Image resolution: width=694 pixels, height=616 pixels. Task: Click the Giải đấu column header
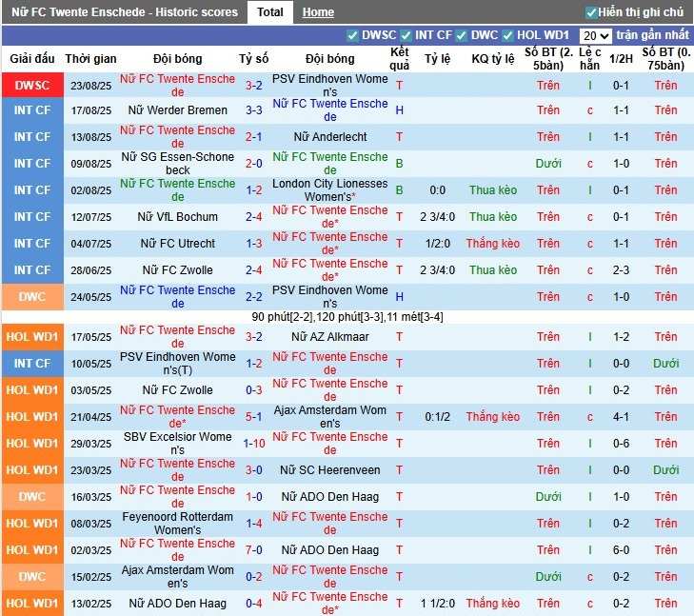tap(32, 59)
